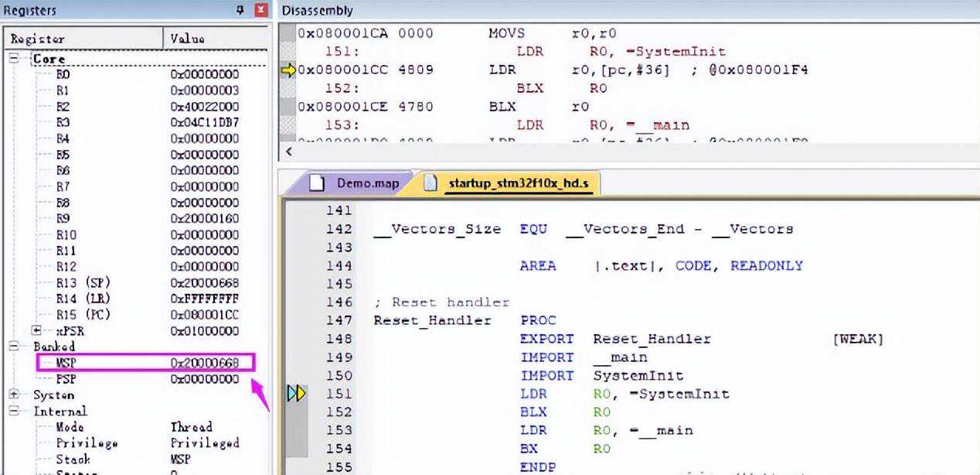
Task: Click the yellow program counter arrow in Disassembly
Action: click(288, 70)
